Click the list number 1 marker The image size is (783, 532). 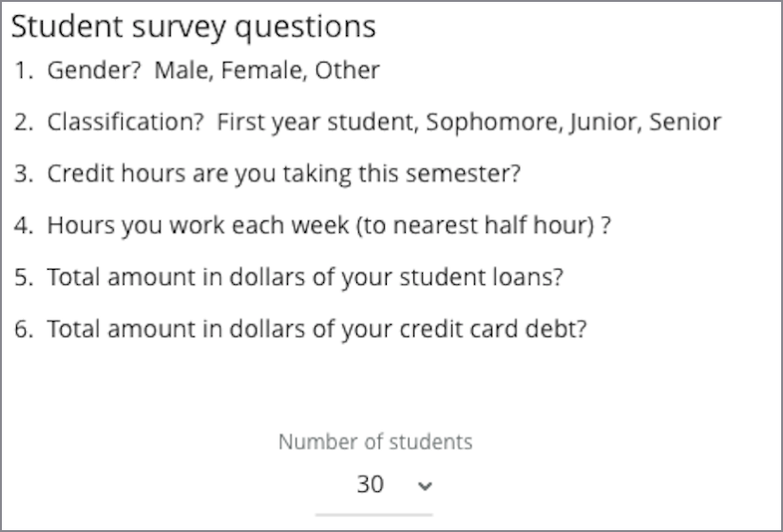point(24,70)
